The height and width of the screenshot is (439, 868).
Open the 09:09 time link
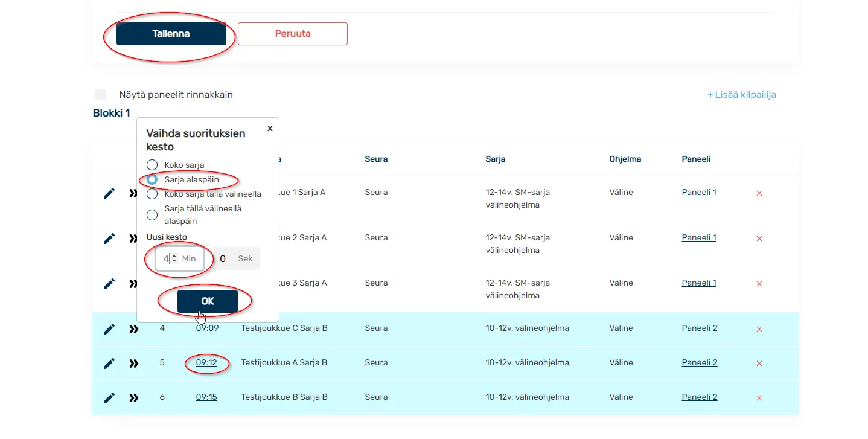207,328
